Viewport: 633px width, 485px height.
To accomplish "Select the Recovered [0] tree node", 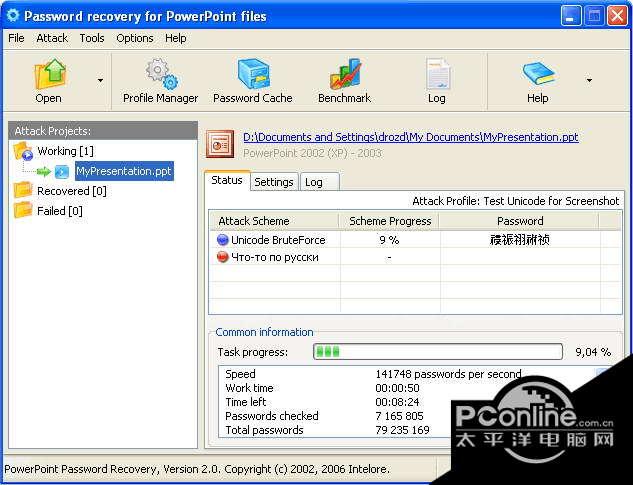I will [x=72, y=191].
